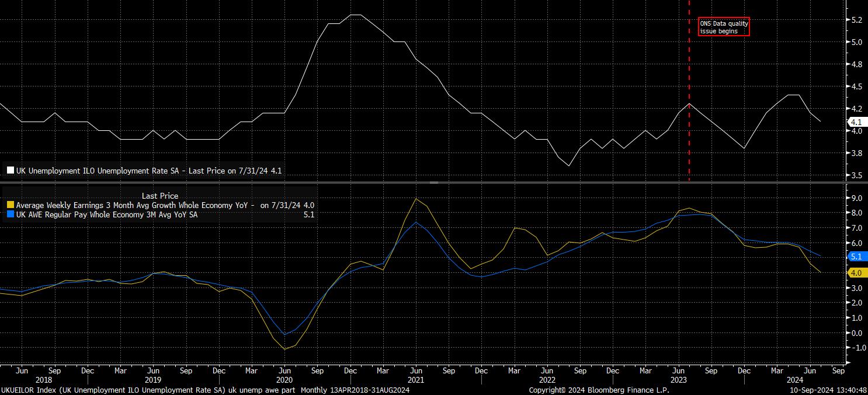Click the panel divider grip handle
Viewport: 868px width, 395px height.
[x=434, y=183]
